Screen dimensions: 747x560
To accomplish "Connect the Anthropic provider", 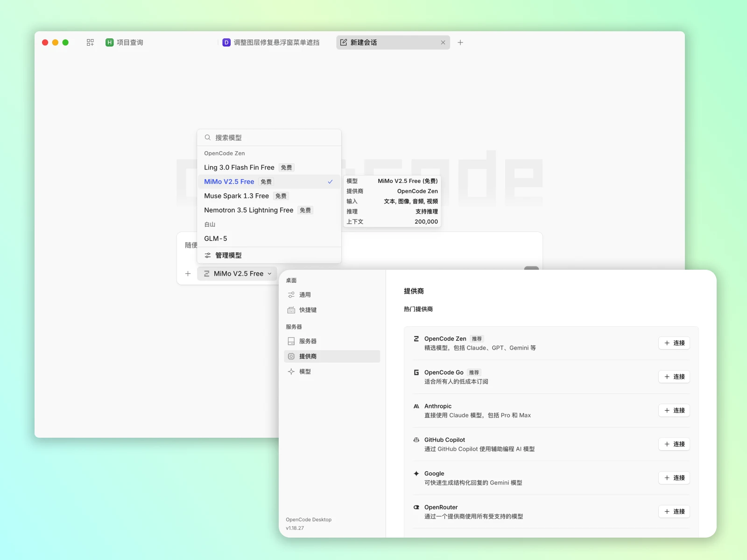I will click(x=674, y=410).
